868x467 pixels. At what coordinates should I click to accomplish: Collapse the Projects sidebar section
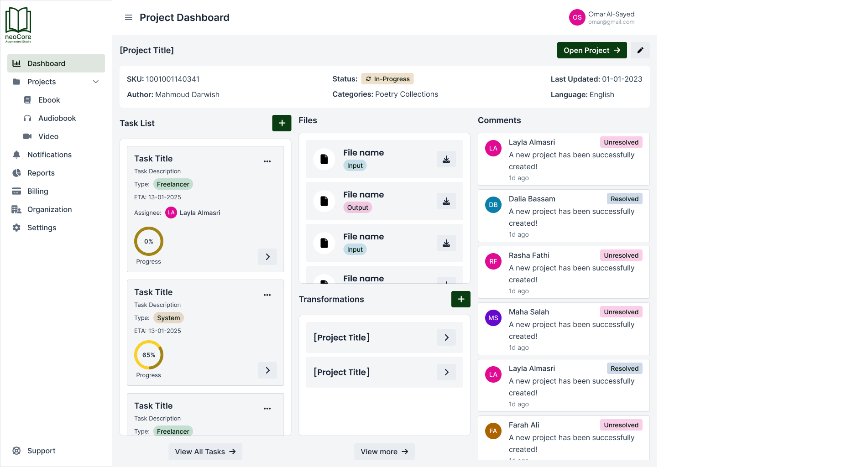point(96,82)
